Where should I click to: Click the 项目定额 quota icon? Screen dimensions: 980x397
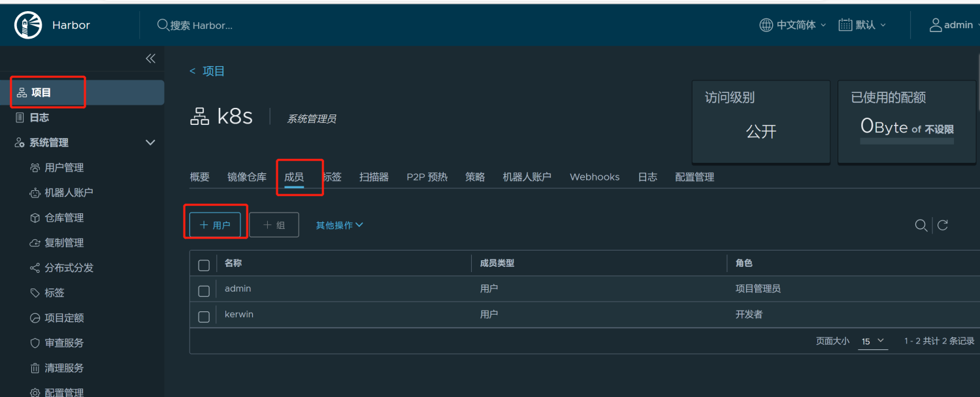click(x=35, y=318)
